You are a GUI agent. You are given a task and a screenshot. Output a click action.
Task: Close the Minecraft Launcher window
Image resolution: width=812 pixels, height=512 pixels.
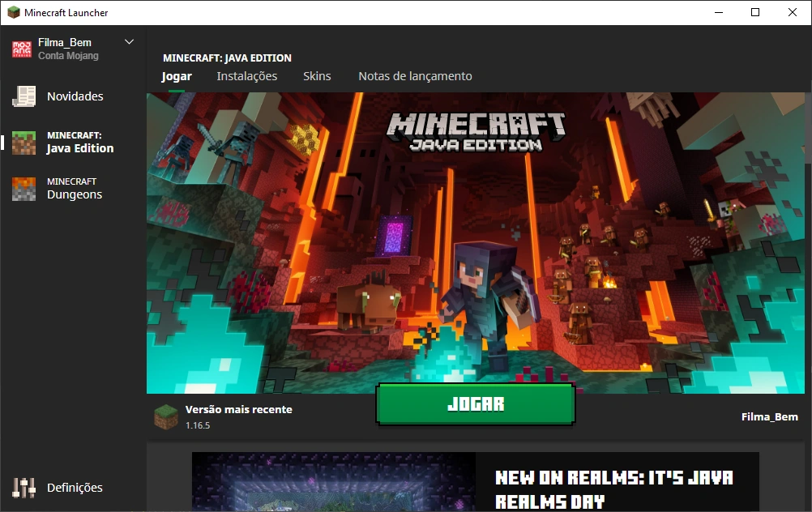point(793,12)
